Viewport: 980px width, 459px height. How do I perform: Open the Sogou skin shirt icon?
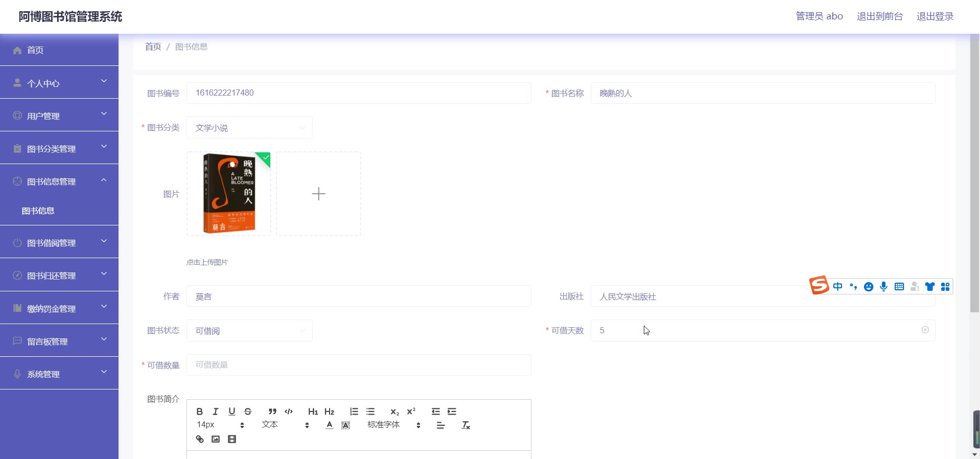[930, 287]
